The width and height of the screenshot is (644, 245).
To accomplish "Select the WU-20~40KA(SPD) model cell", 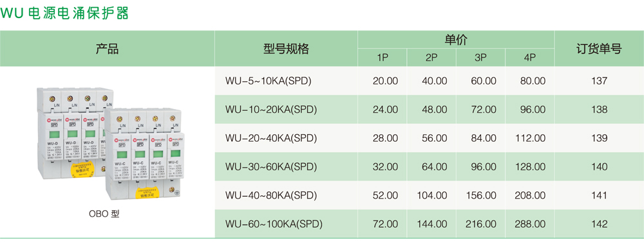I will 286,138.
